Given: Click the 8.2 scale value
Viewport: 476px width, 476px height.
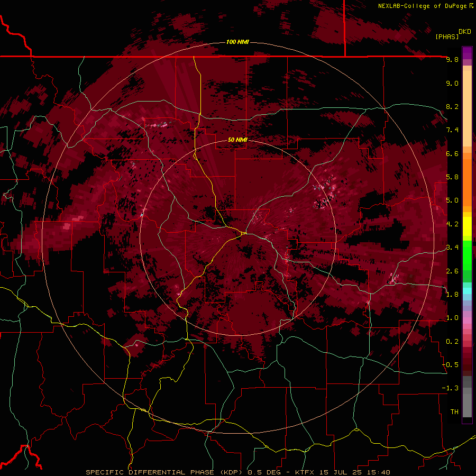Looking at the screenshot, I should click(x=452, y=106).
